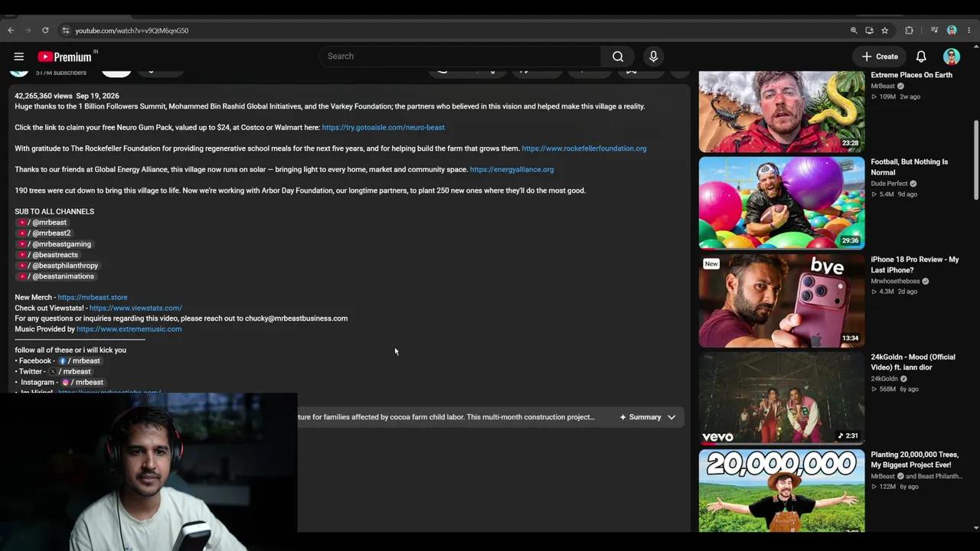This screenshot has width=980, height=551.
Task: Click the install/cast icon in address bar
Action: (869, 31)
